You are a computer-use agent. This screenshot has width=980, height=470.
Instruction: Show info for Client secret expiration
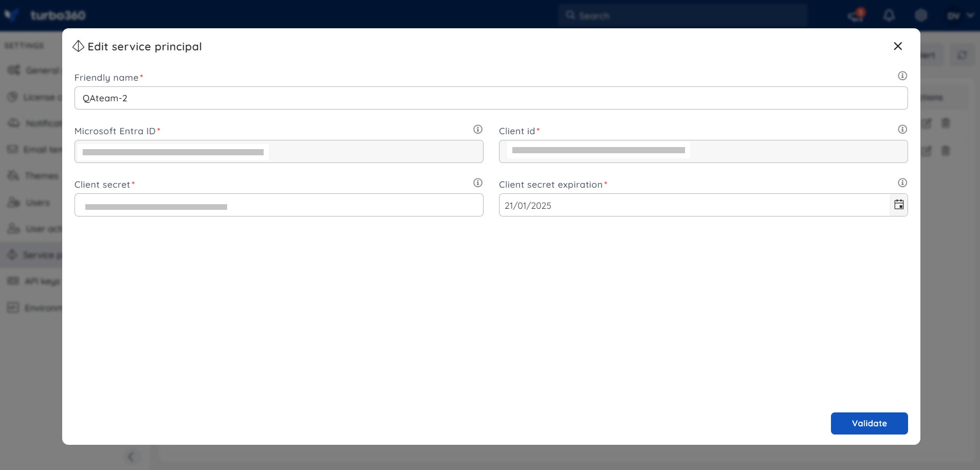(902, 183)
